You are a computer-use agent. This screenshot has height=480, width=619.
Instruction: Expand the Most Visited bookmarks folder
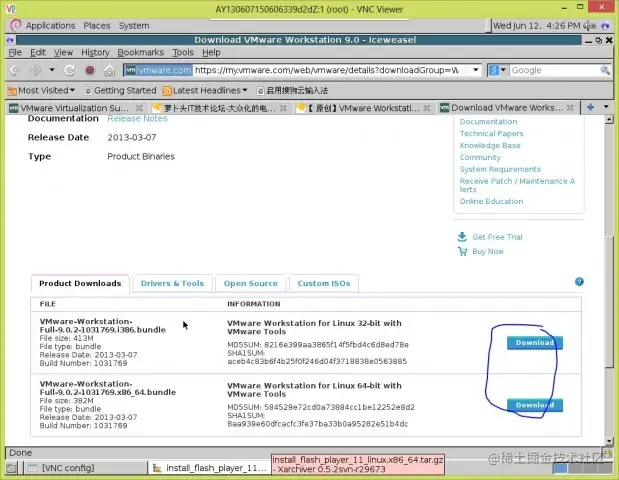(41, 90)
